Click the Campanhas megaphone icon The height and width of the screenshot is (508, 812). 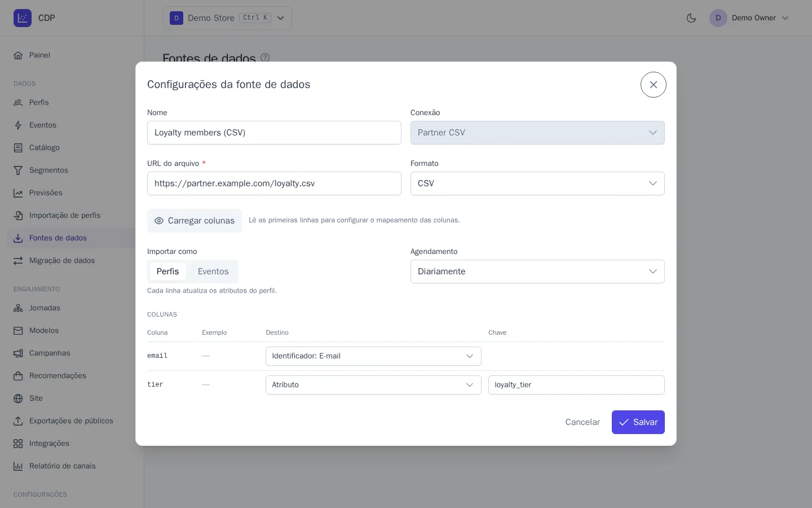(18, 353)
